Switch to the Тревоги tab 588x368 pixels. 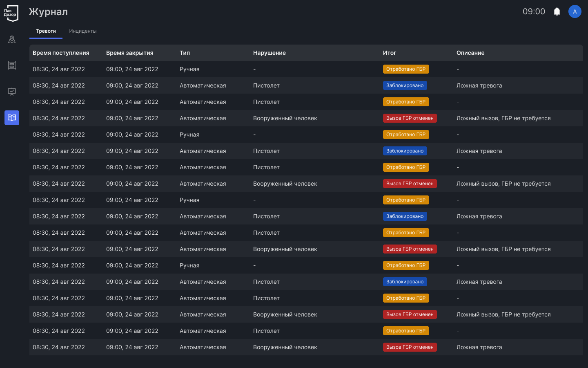(x=46, y=31)
